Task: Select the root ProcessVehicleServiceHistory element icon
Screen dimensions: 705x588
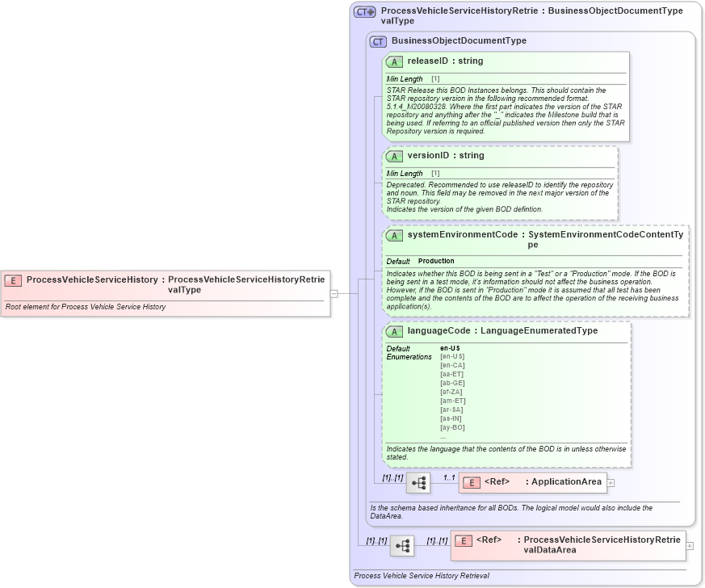Action: click(11, 280)
